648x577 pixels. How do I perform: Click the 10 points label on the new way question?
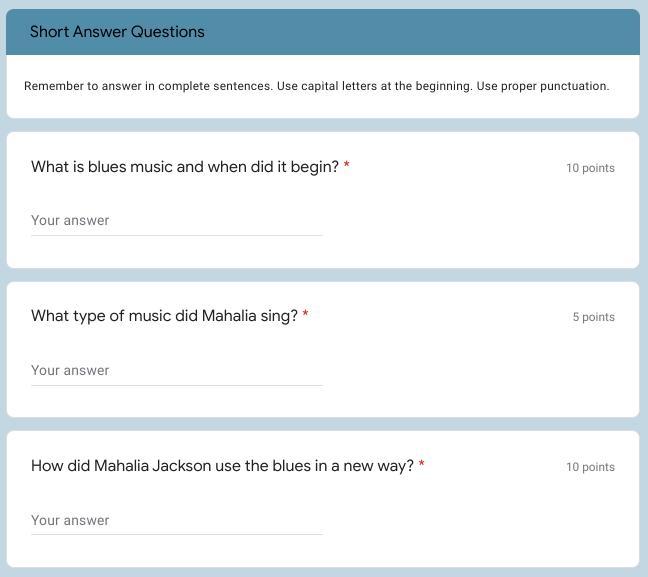(x=590, y=467)
